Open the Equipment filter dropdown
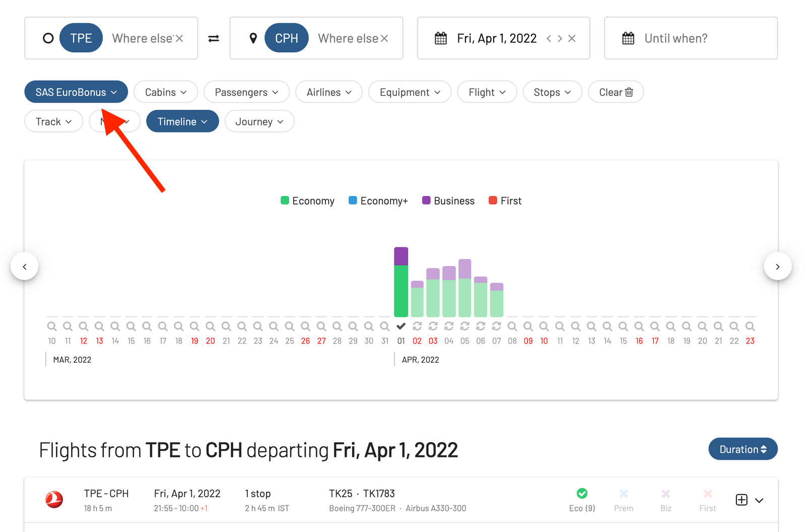806x532 pixels. pyautogui.click(x=410, y=92)
